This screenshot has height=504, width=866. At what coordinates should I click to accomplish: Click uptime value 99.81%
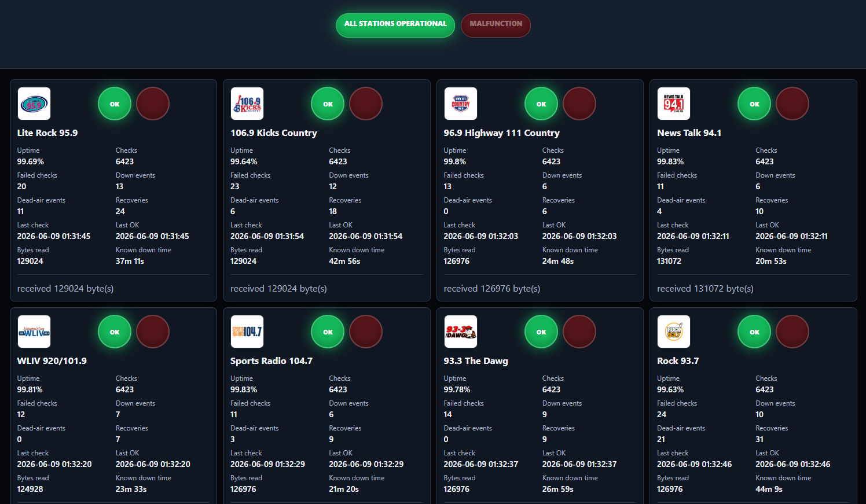pos(30,389)
